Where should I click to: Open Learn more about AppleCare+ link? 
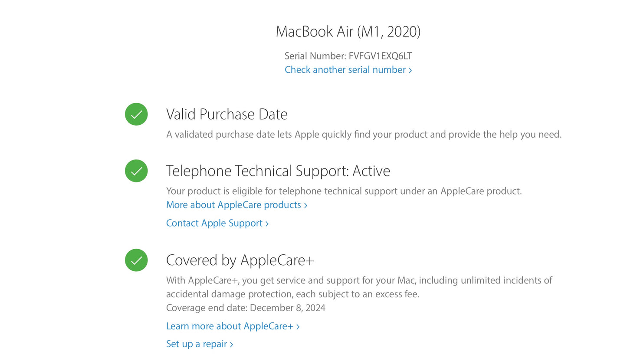pos(230,326)
